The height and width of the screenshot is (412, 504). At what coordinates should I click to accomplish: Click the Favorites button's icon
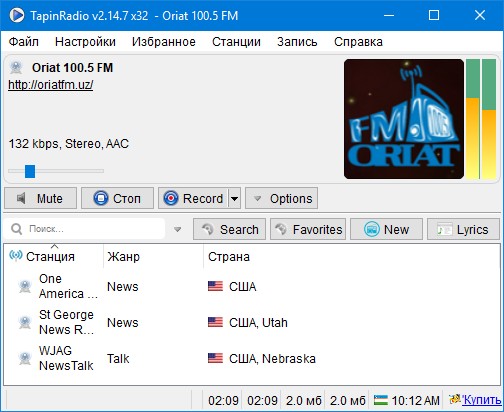(281, 229)
